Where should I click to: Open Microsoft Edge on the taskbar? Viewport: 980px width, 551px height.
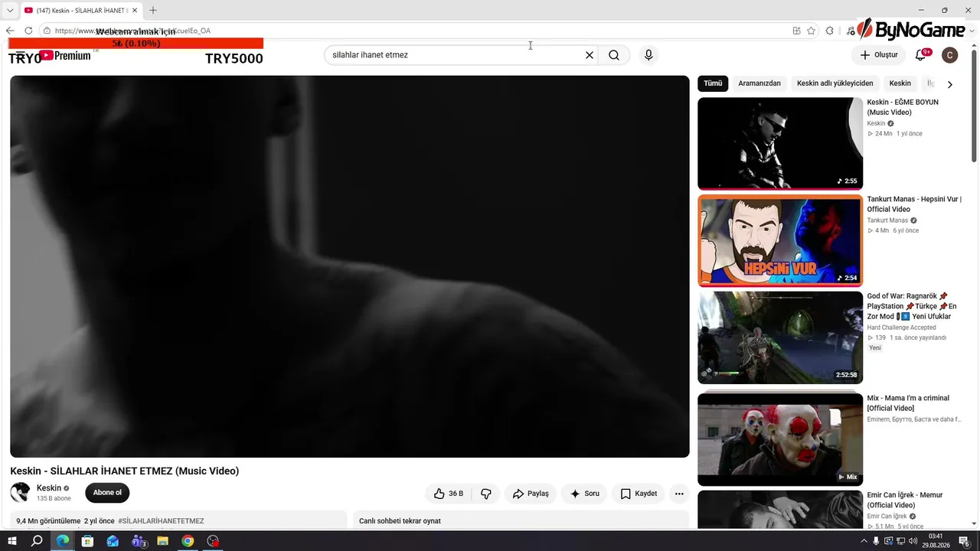click(62, 541)
